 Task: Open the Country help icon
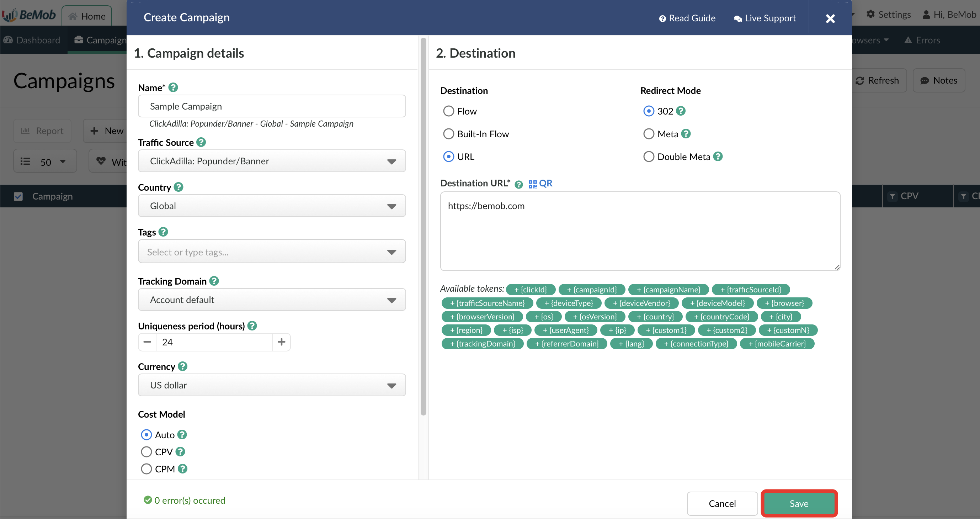pos(179,187)
